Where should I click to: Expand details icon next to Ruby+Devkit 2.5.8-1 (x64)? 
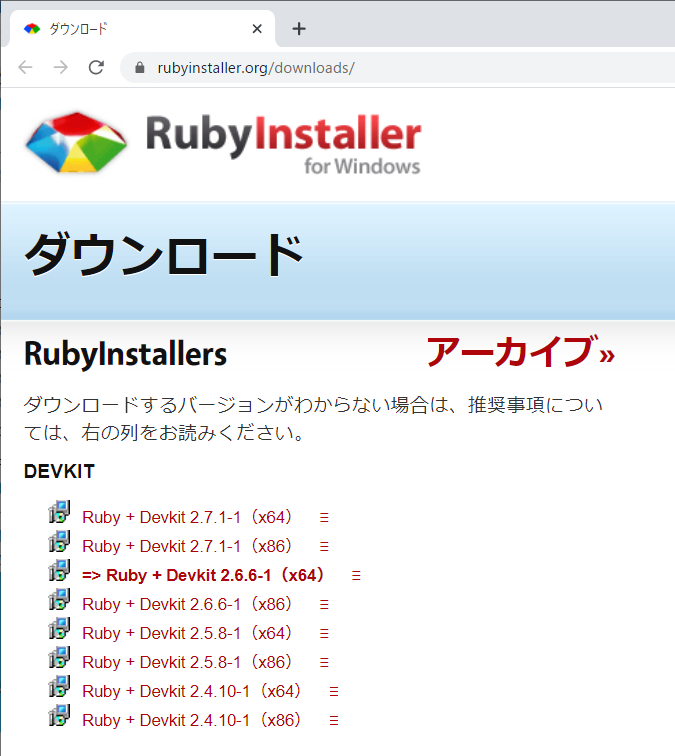click(324, 634)
